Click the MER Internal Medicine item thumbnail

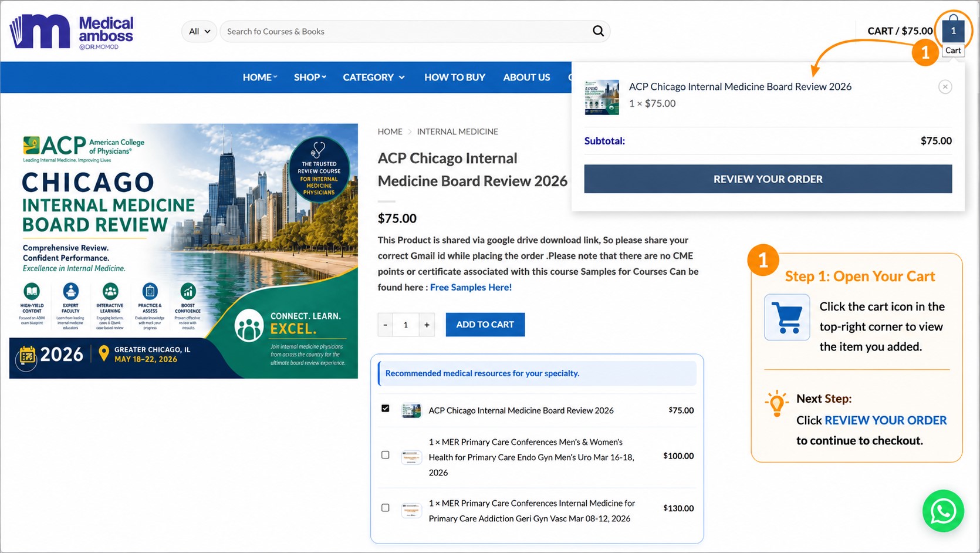[x=411, y=511]
